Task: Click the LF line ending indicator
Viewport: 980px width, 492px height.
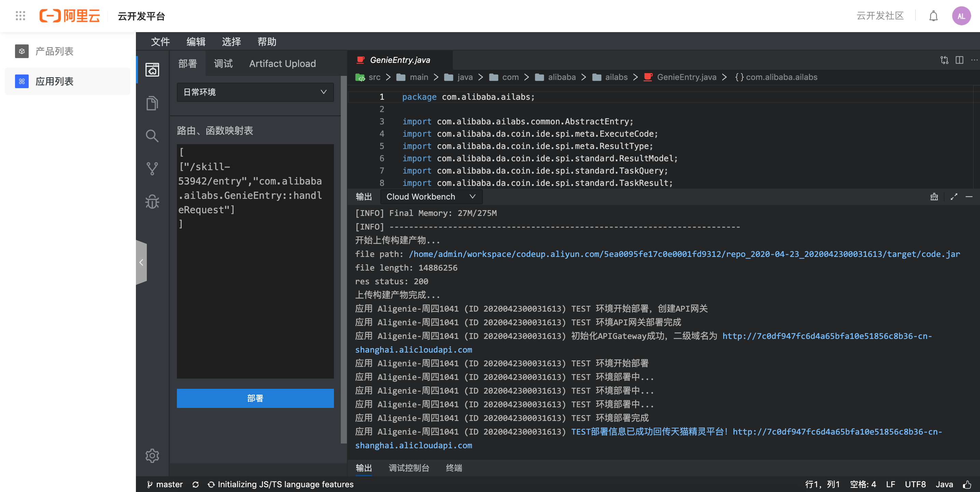Action: (890, 484)
